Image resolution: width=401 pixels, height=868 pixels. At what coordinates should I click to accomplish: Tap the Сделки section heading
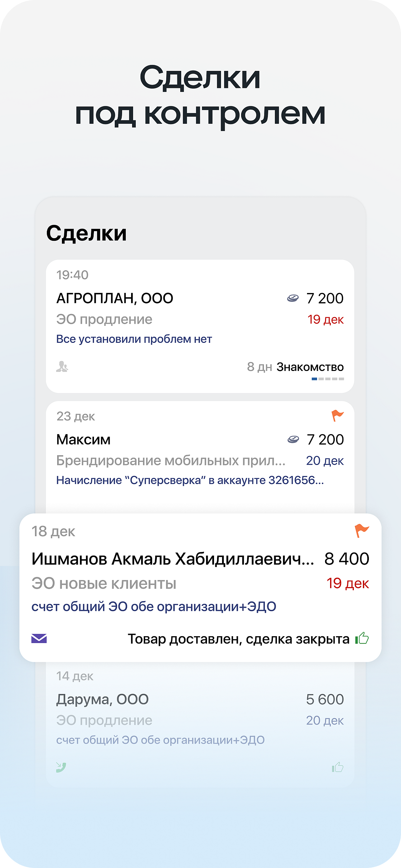pos(86,233)
